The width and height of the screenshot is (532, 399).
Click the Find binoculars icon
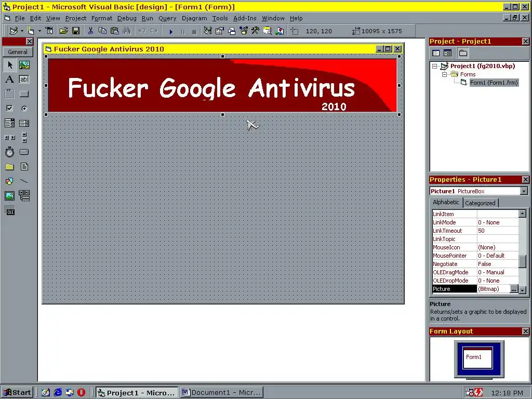click(127, 31)
